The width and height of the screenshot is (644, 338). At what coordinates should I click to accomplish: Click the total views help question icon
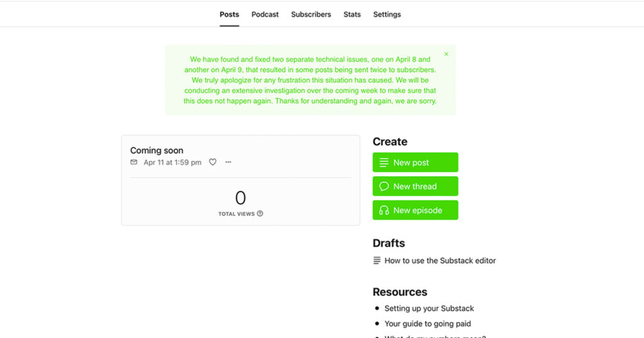[260, 214]
